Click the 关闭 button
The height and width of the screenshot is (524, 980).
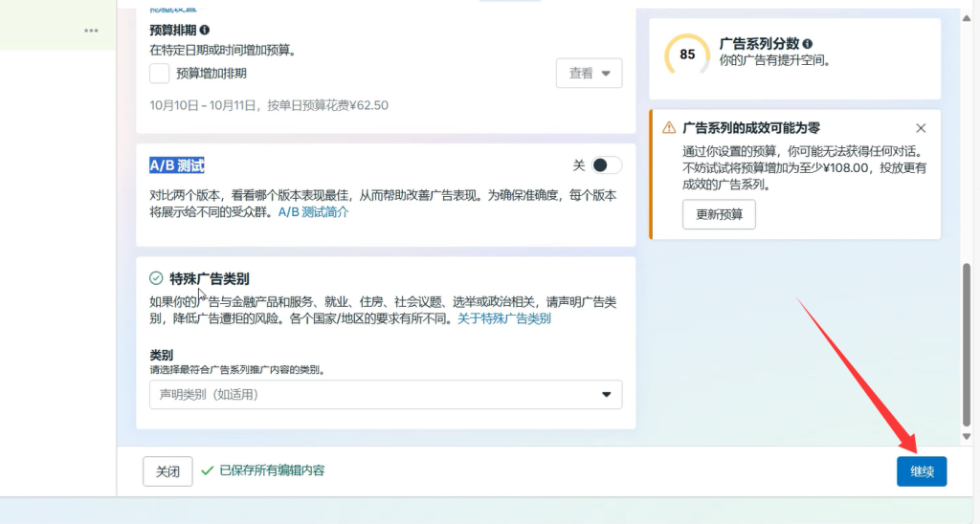point(167,471)
